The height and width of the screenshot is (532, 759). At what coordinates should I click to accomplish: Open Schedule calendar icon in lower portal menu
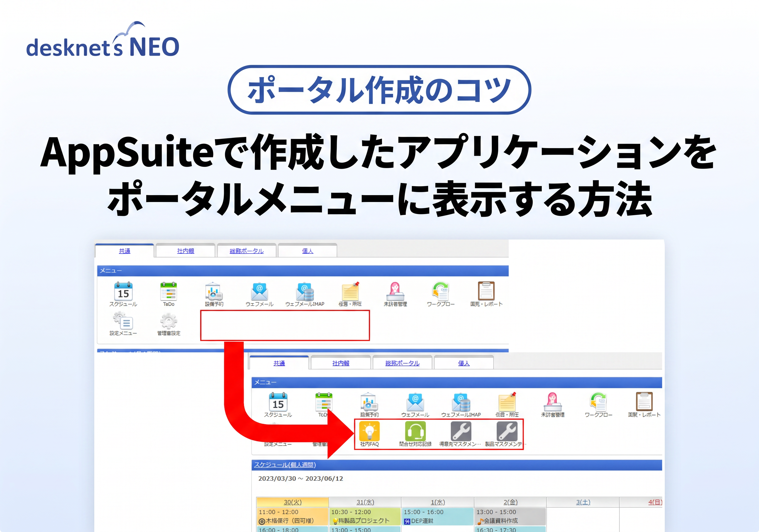coord(278,401)
